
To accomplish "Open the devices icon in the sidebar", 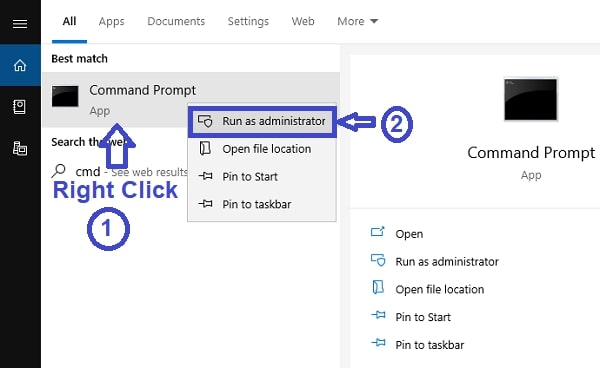I will (20, 148).
